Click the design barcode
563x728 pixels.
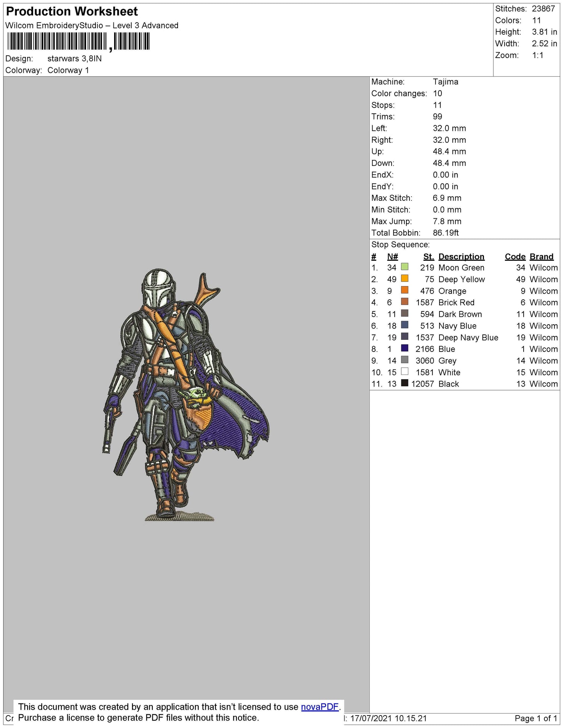(78, 41)
